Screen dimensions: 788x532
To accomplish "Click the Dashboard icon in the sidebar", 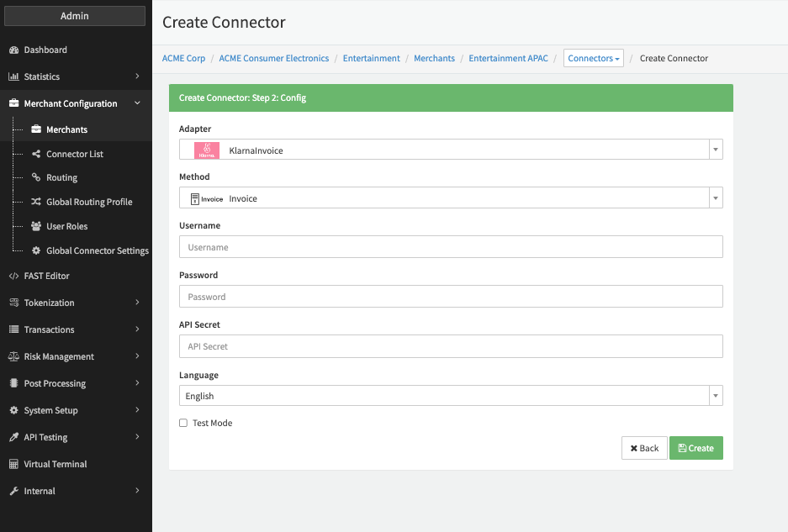I will 13,50.
